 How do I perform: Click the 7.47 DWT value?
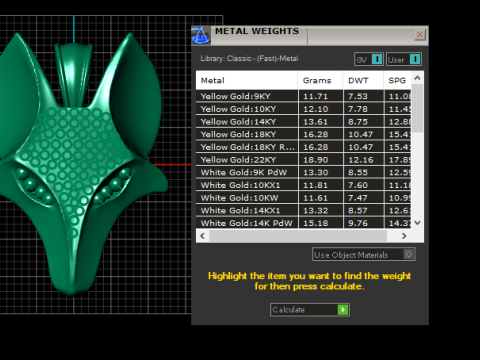click(x=358, y=198)
